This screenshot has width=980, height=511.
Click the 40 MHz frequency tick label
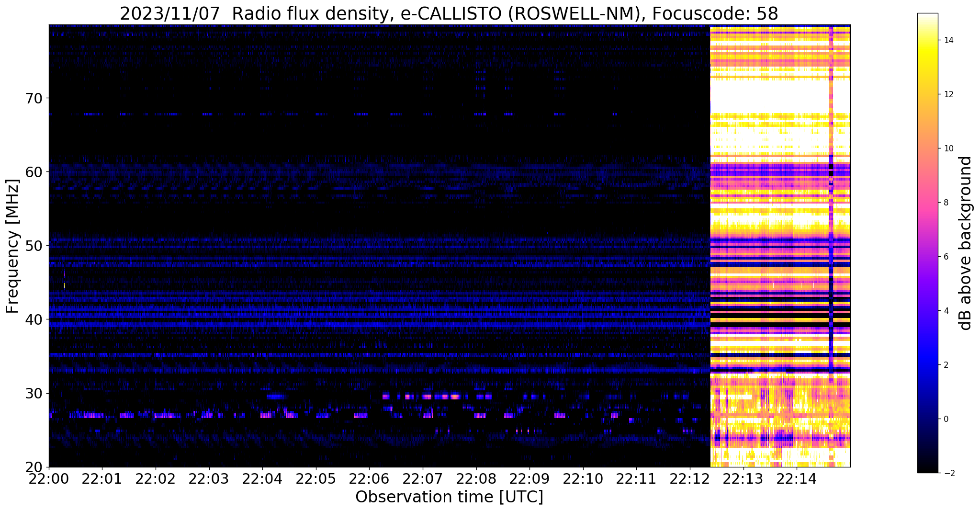[34, 319]
